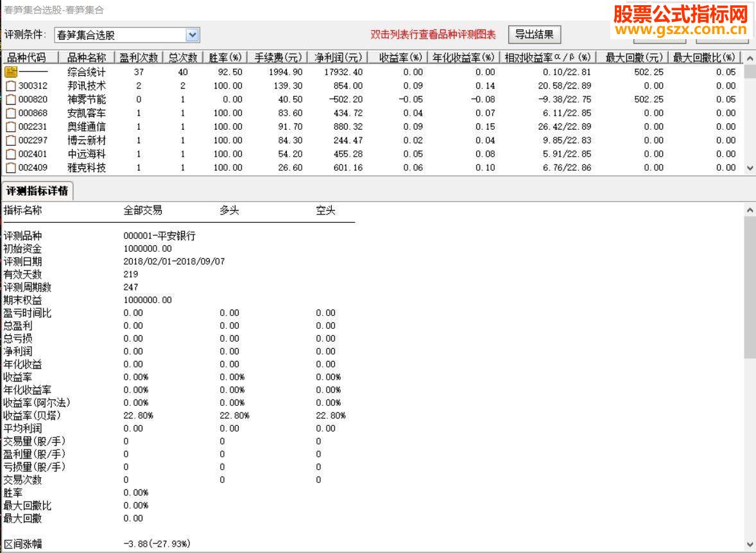Click the 初始资金 value 1000000.00
Image resolution: width=756 pixels, height=553 pixels.
click(x=148, y=249)
